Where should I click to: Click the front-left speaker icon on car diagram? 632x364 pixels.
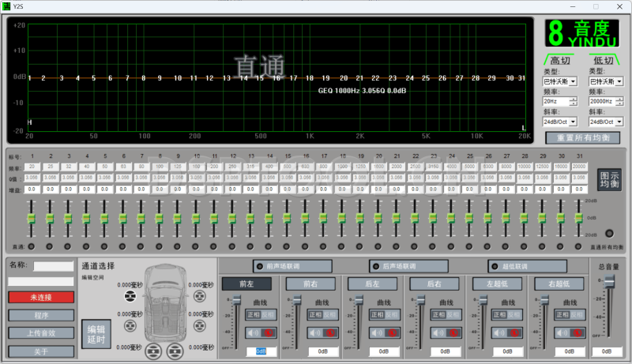click(x=131, y=295)
